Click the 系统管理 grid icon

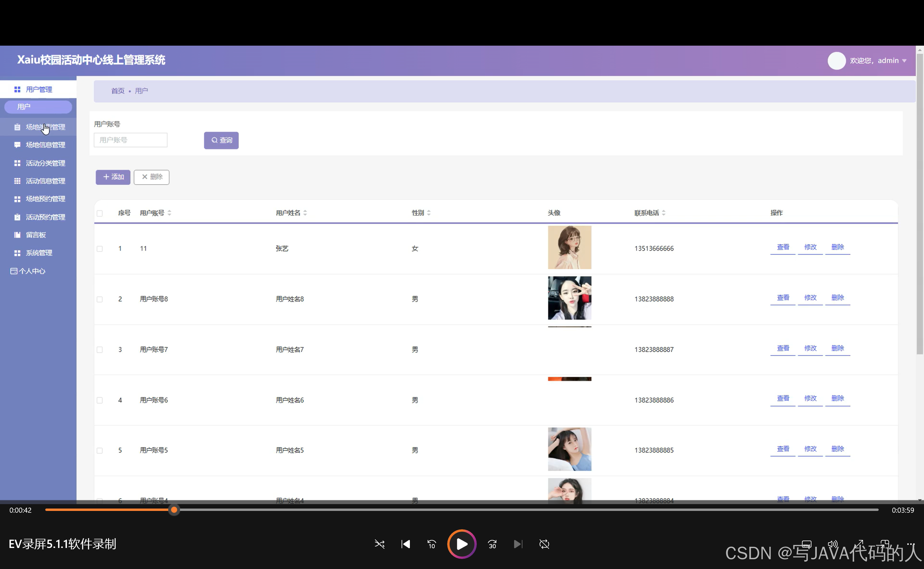click(x=17, y=253)
